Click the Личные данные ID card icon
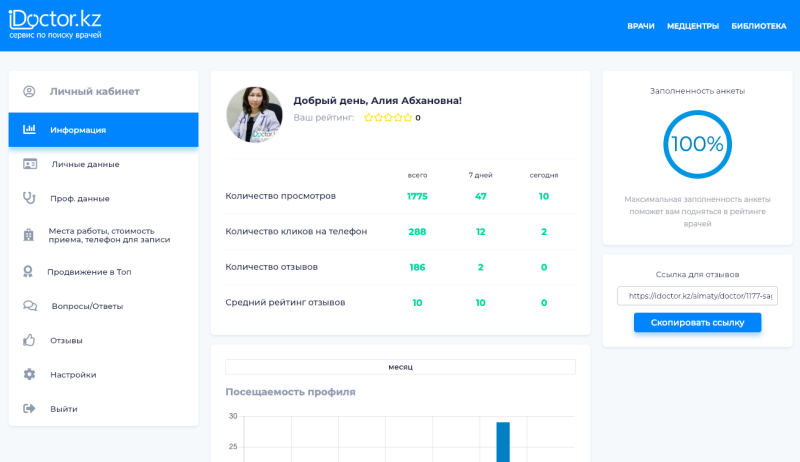Screen dimensions: 800x462 (30, 164)
